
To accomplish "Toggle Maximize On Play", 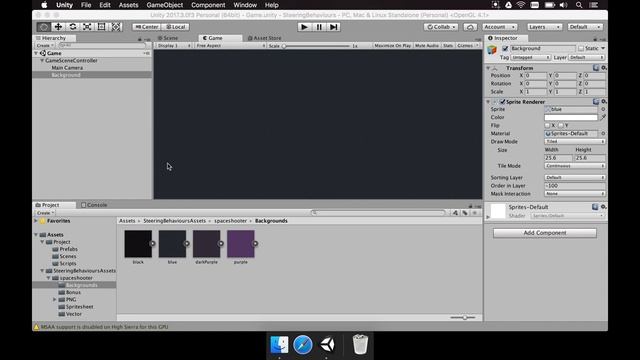I will [393, 46].
